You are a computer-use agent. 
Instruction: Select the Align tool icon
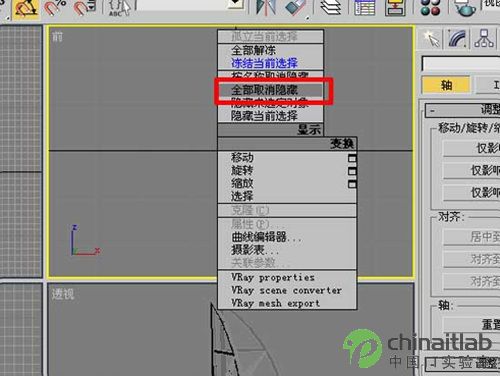(297, 7)
